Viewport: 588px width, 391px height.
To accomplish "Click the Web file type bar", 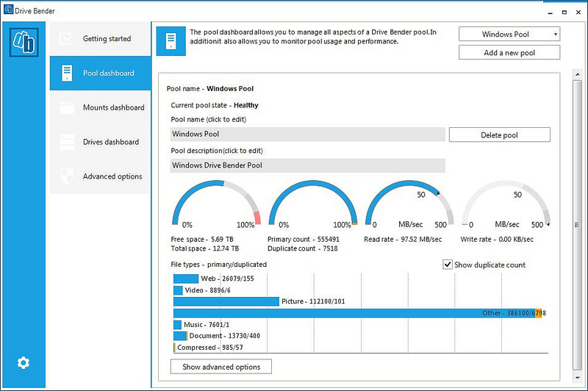I will click(186, 279).
